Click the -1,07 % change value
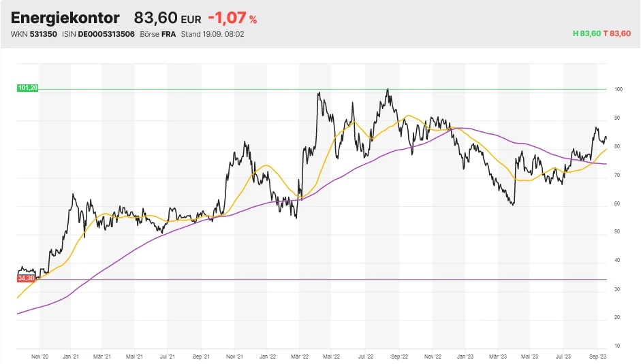Viewport: 641px width, 364px height. point(232,18)
